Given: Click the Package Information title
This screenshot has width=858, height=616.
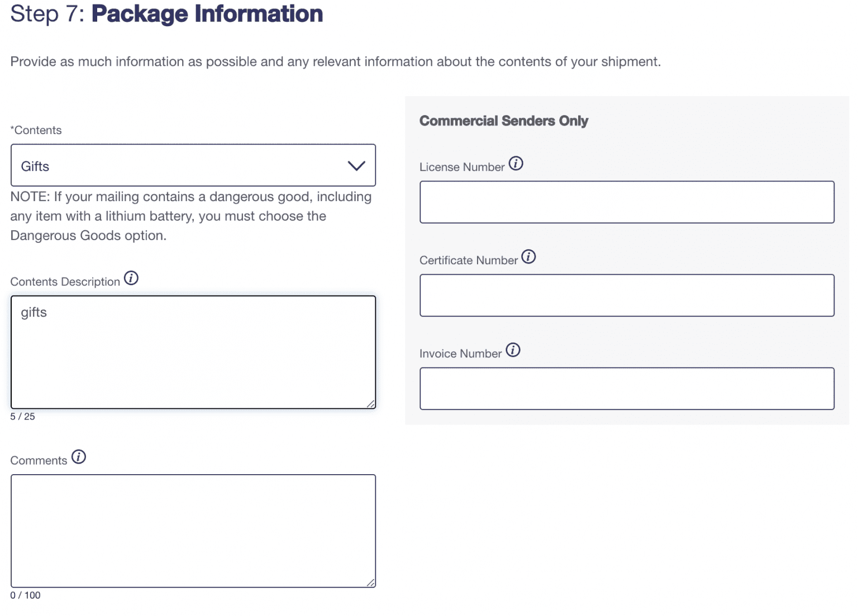Looking at the screenshot, I should 207,14.
